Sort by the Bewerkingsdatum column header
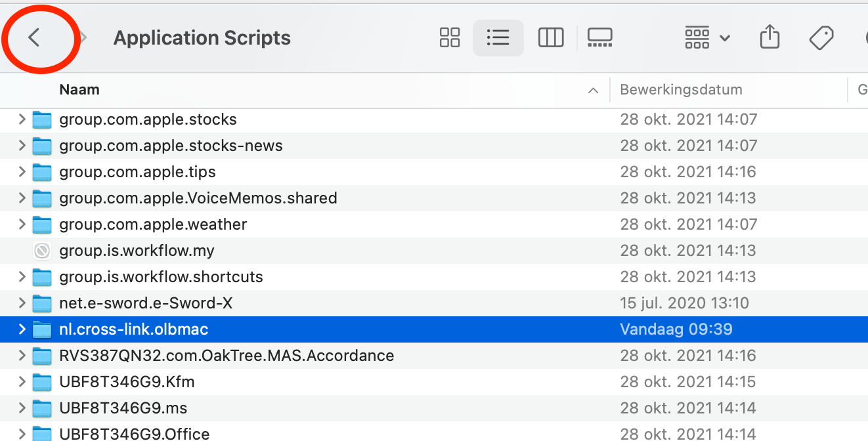The image size is (868, 441). (681, 90)
